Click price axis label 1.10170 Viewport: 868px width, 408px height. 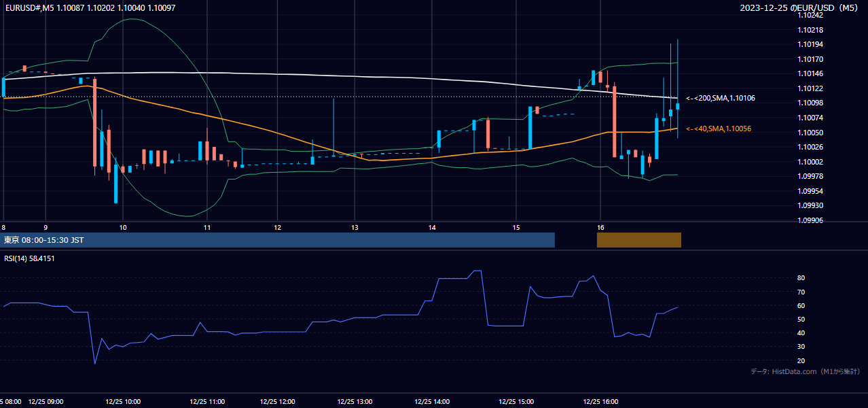coord(810,59)
